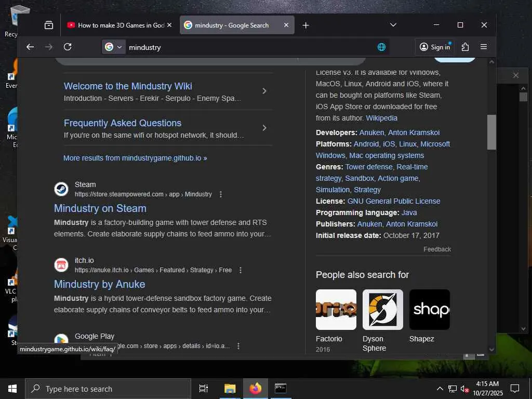The width and height of the screenshot is (532, 399).
Task: Click the Anuken developer link
Action: click(x=371, y=132)
